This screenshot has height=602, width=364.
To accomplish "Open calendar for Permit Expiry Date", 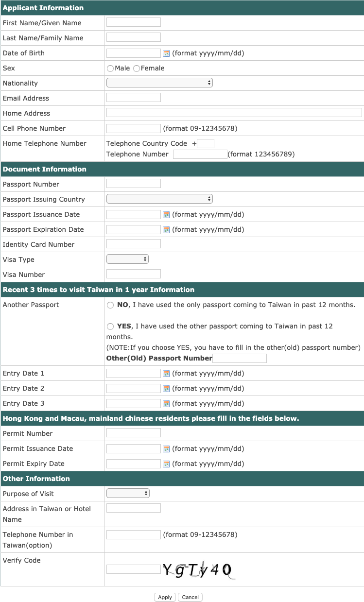I will [x=166, y=464].
